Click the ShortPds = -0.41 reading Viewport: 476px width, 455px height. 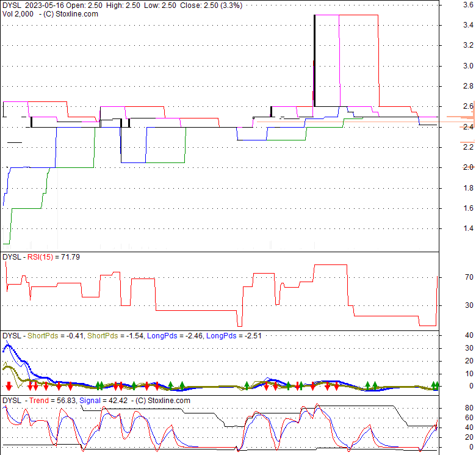pos(56,336)
